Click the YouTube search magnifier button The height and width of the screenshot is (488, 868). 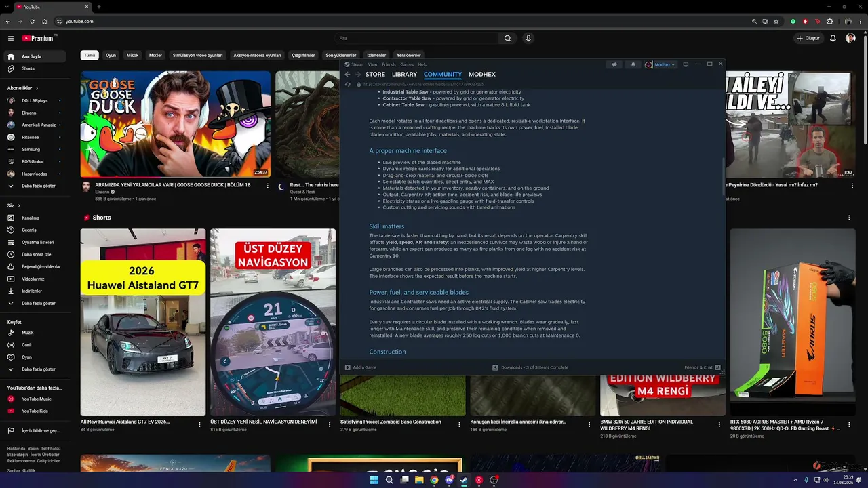click(x=507, y=39)
